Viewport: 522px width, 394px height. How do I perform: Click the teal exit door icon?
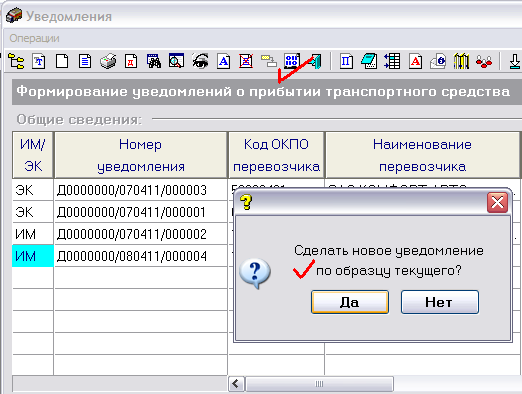(x=315, y=61)
